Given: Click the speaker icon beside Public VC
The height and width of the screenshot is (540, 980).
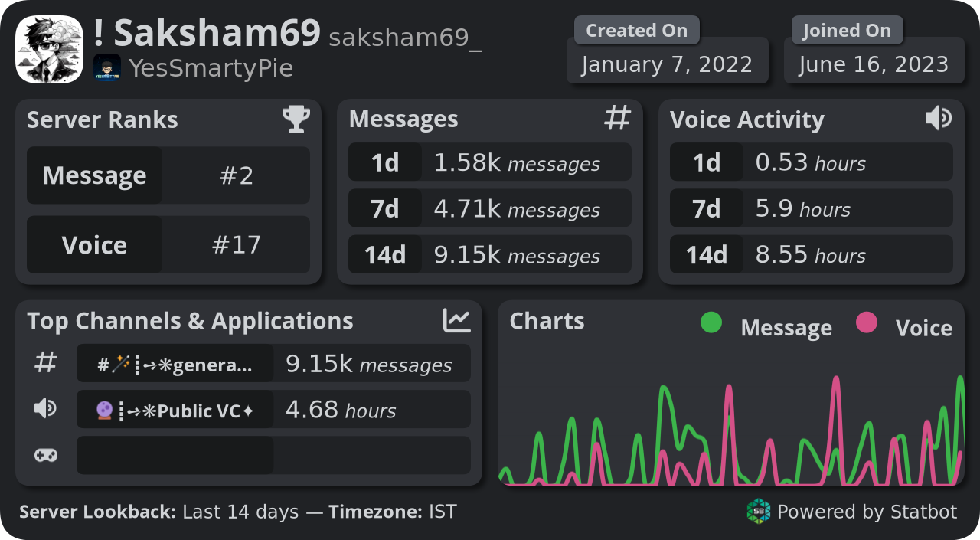Looking at the screenshot, I should (x=45, y=409).
